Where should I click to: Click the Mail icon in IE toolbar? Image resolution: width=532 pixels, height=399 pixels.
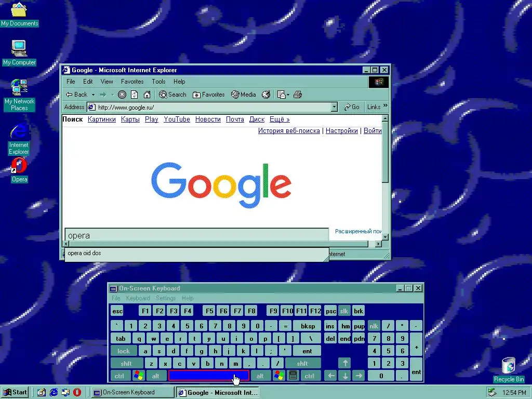(x=281, y=95)
